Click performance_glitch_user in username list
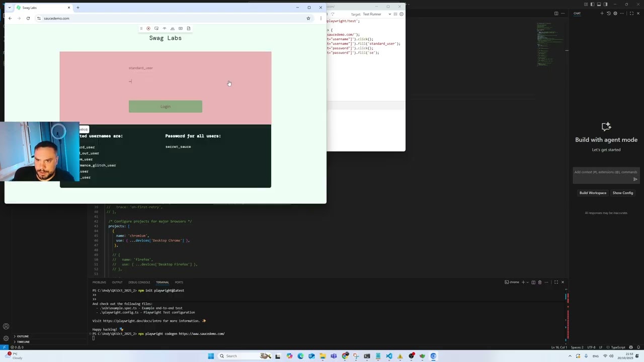The width and height of the screenshot is (644, 362). (x=98, y=165)
